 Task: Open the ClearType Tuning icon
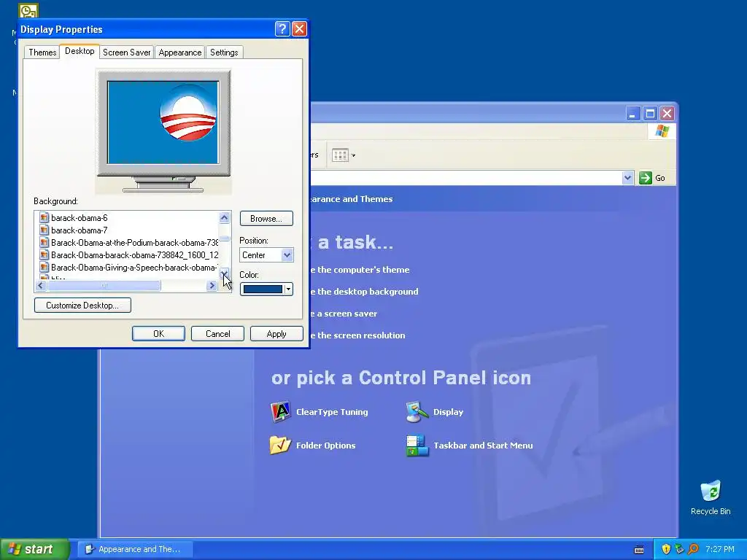[281, 412]
